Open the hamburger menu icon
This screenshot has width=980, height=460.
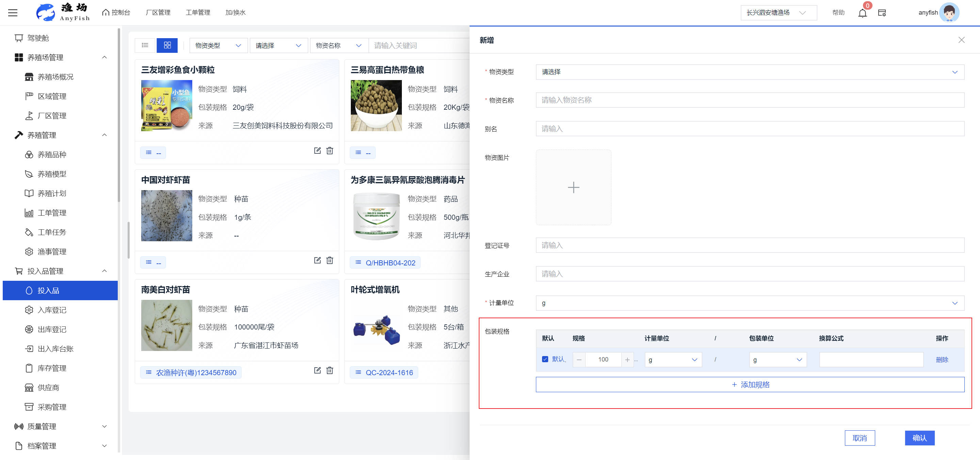(x=13, y=13)
